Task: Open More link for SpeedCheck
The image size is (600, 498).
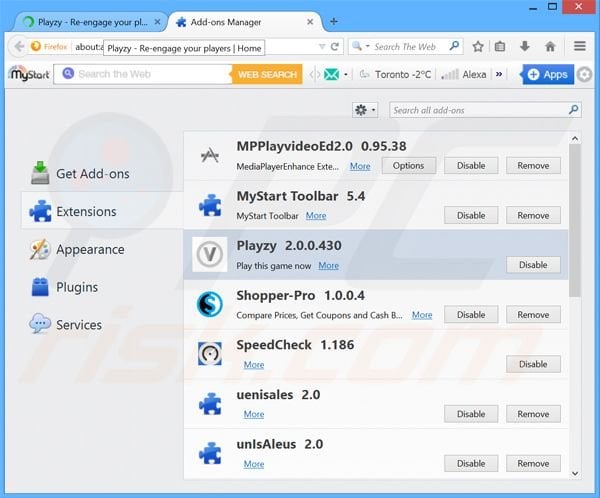Action: pyautogui.click(x=254, y=364)
